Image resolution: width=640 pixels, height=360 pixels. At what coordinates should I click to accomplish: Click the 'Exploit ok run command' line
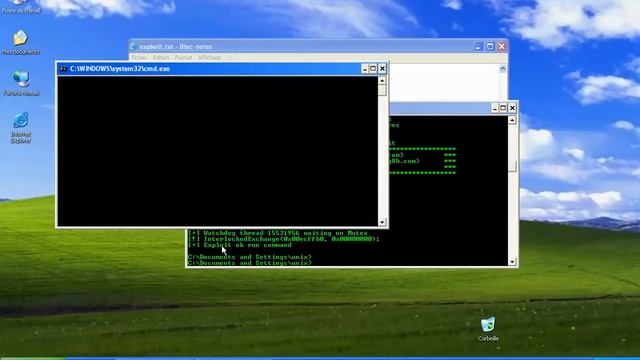[240, 245]
